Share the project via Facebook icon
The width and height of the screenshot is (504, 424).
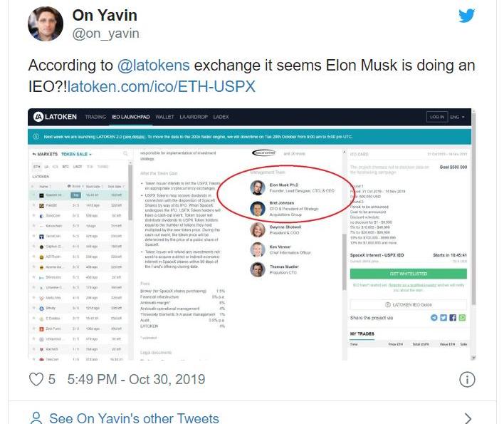click(x=453, y=317)
